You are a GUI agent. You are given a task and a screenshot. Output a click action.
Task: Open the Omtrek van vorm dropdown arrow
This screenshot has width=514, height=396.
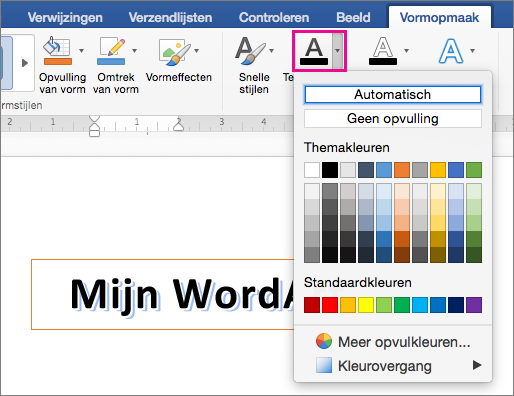click(x=134, y=51)
